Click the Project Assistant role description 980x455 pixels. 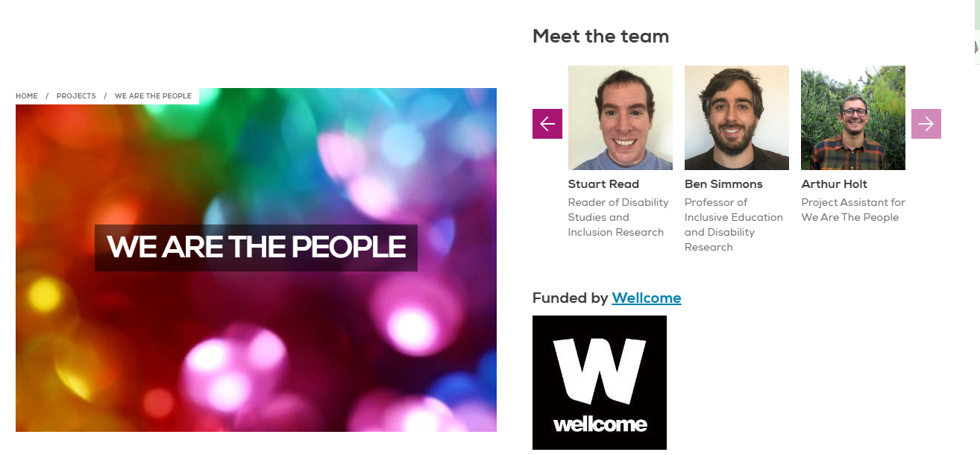click(x=852, y=210)
